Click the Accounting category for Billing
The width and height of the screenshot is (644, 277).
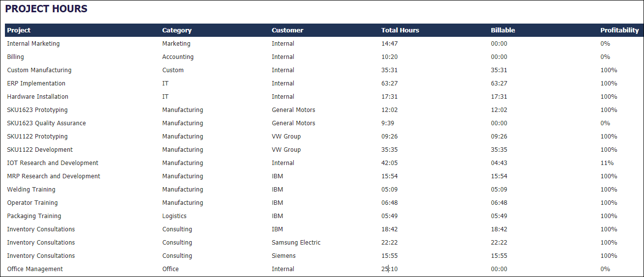click(x=178, y=57)
